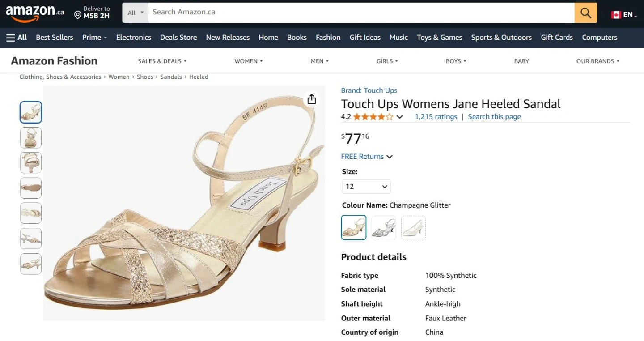The height and width of the screenshot is (341, 644).
Task: Select the Champagne Glitter colour swatch
Action: [x=353, y=228]
